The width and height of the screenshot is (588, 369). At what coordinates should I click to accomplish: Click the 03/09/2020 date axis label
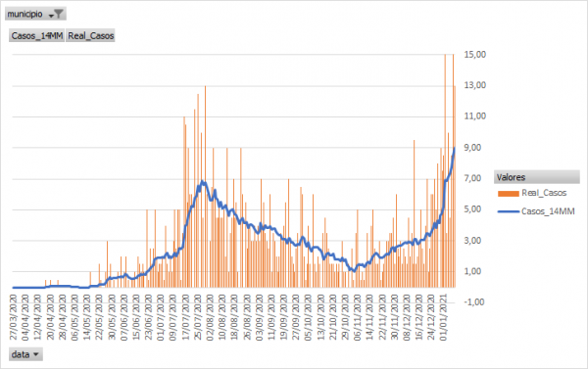tap(259, 317)
